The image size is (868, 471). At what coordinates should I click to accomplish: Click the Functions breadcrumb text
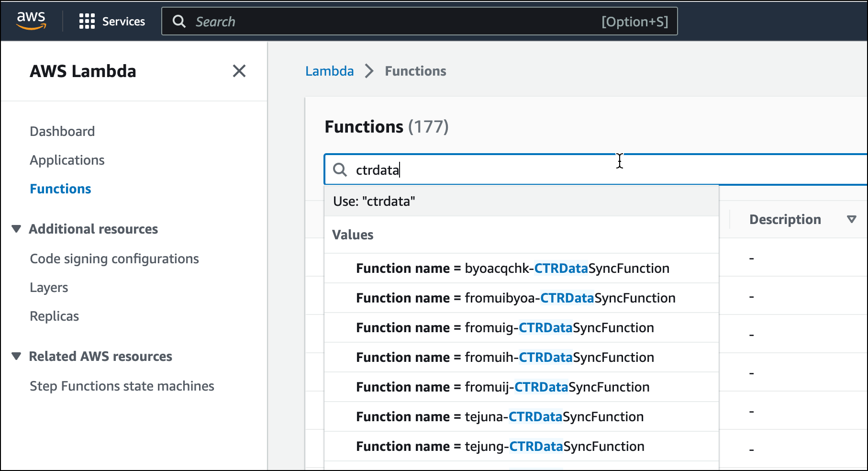point(415,71)
